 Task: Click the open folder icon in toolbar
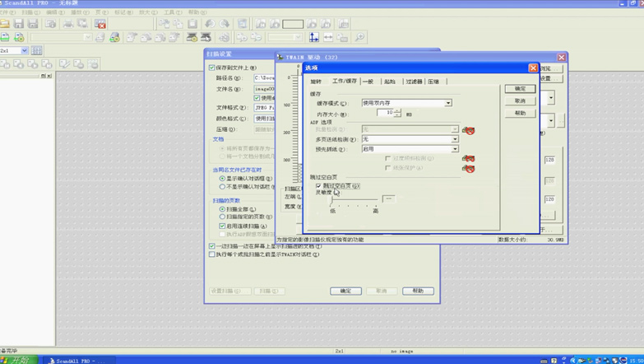click(x=6, y=24)
